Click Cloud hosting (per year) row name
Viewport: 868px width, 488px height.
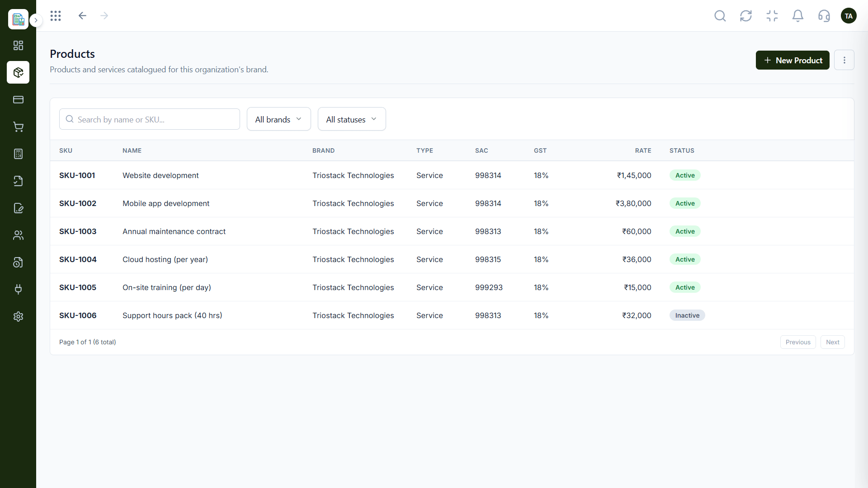[165, 259]
